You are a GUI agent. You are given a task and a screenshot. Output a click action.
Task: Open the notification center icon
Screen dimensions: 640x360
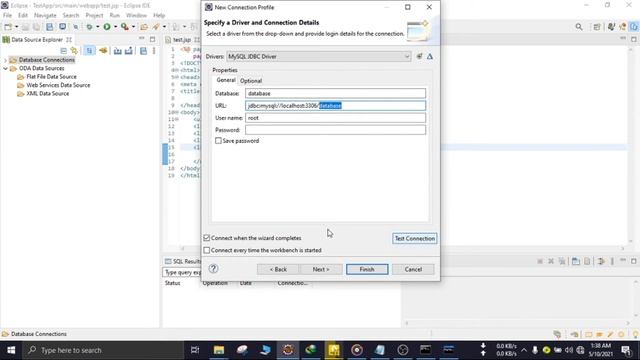click(x=626, y=350)
